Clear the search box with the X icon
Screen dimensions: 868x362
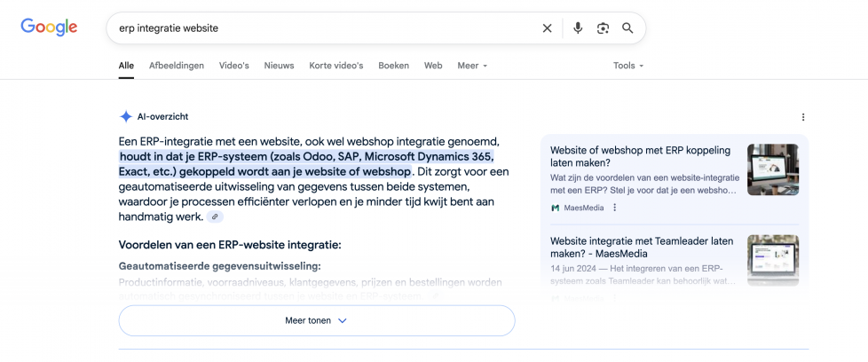point(547,28)
